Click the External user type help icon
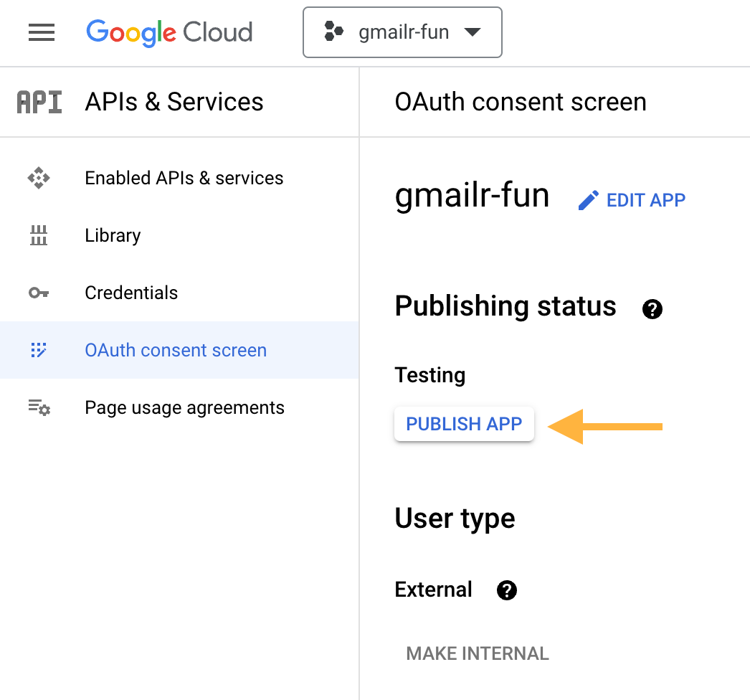750x700 pixels. [507, 590]
